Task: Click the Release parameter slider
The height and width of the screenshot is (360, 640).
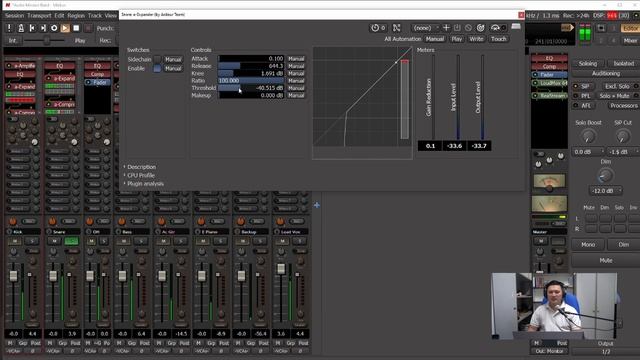Action: pyautogui.click(x=251, y=66)
